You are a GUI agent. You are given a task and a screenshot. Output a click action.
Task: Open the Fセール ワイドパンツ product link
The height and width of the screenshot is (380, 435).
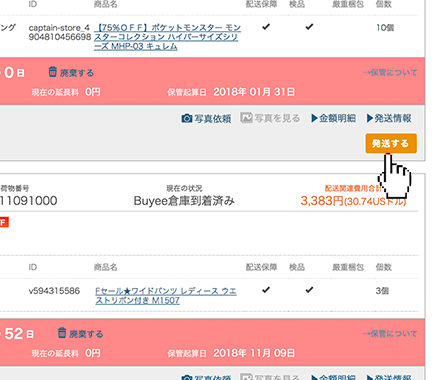(x=166, y=296)
